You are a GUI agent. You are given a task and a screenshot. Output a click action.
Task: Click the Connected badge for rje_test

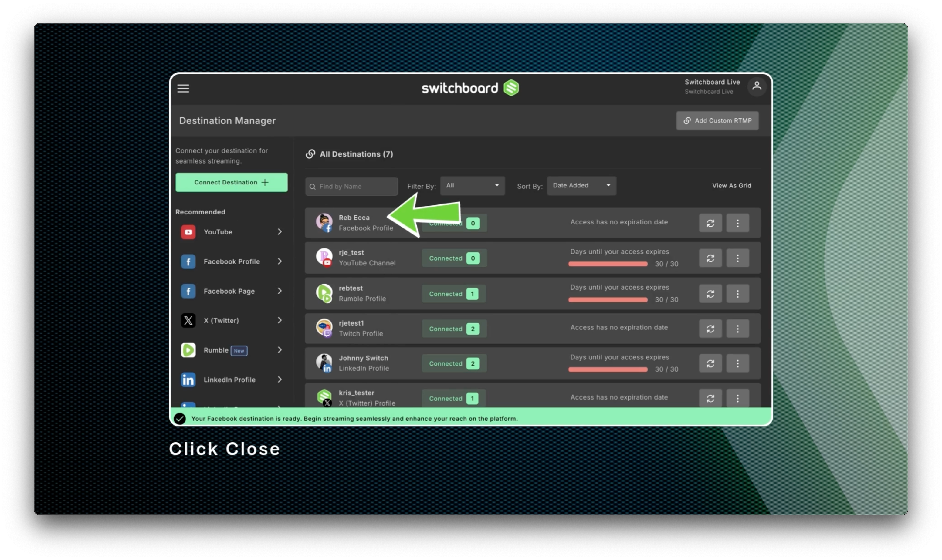[454, 258]
